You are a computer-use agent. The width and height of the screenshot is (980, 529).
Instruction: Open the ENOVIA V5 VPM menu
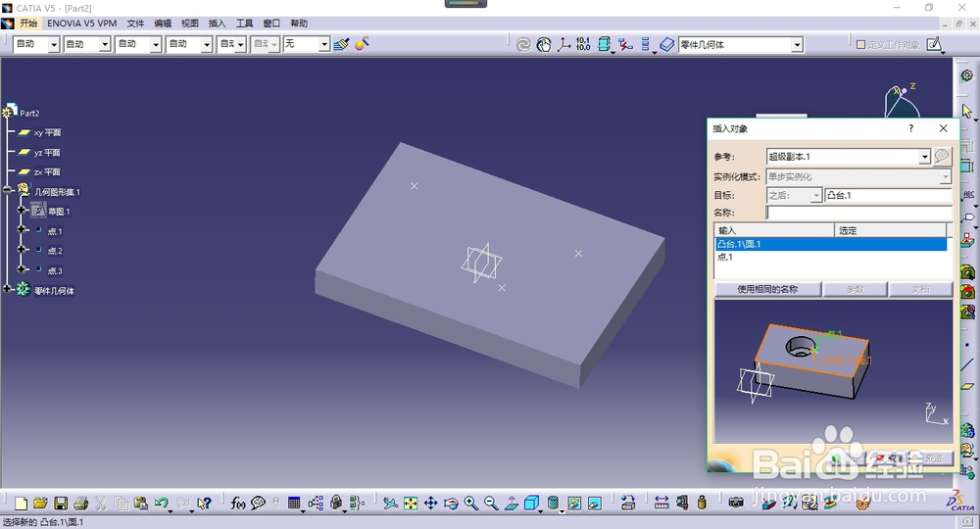coord(82,24)
